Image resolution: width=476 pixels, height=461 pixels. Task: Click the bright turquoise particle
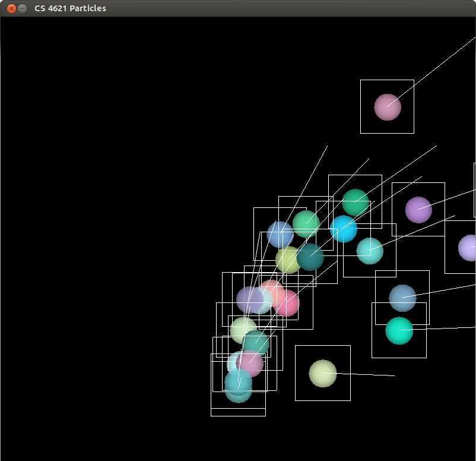click(399, 330)
